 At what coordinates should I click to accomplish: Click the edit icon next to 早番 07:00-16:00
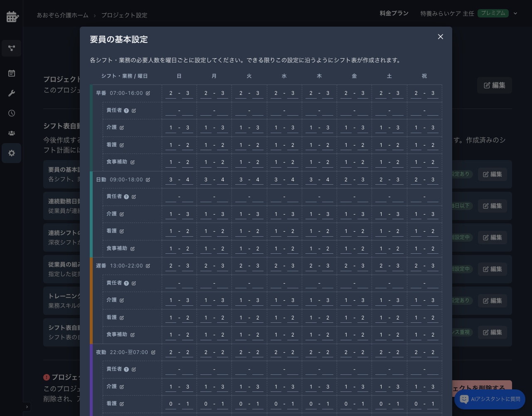(148, 93)
